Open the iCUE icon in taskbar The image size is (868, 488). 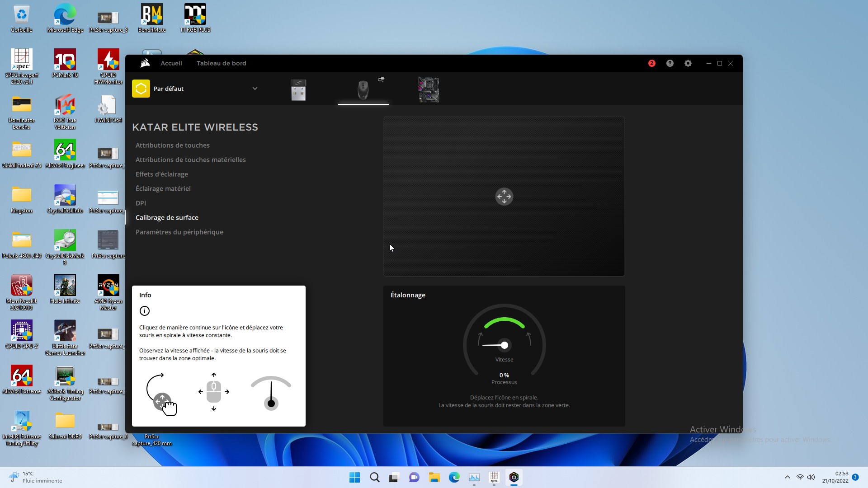pos(514,477)
